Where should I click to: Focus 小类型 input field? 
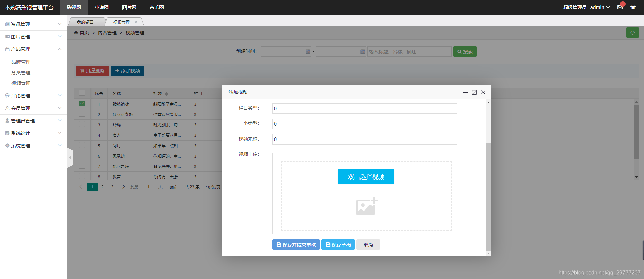[x=365, y=124]
